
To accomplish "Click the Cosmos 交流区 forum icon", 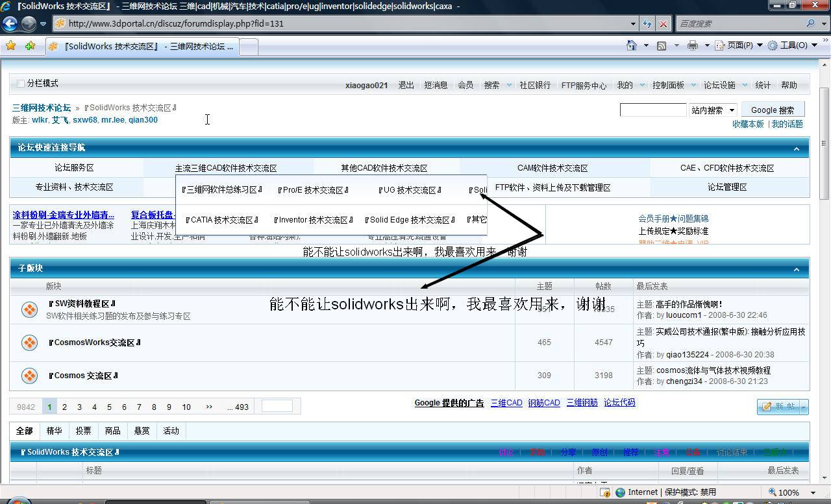I will tap(29, 375).
